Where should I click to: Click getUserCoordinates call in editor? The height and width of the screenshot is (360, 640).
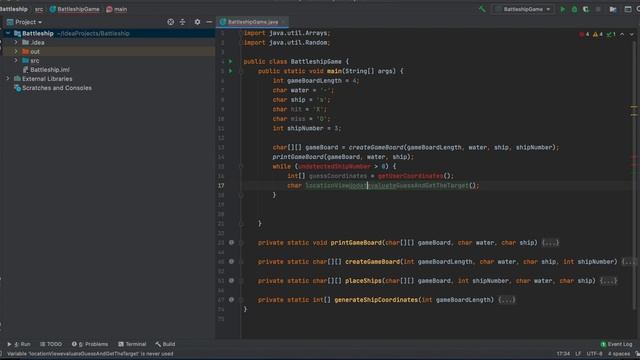coord(410,176)
